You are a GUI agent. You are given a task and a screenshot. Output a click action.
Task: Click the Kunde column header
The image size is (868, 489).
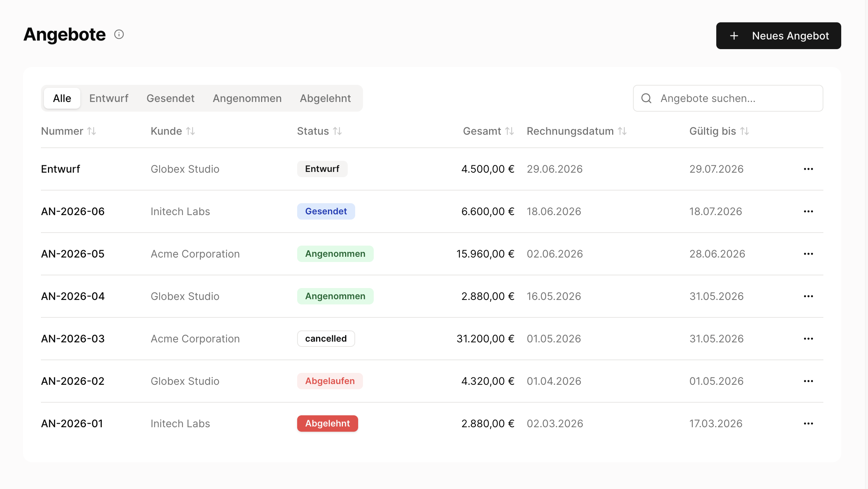pyautogui.click(x=173, y=131)
